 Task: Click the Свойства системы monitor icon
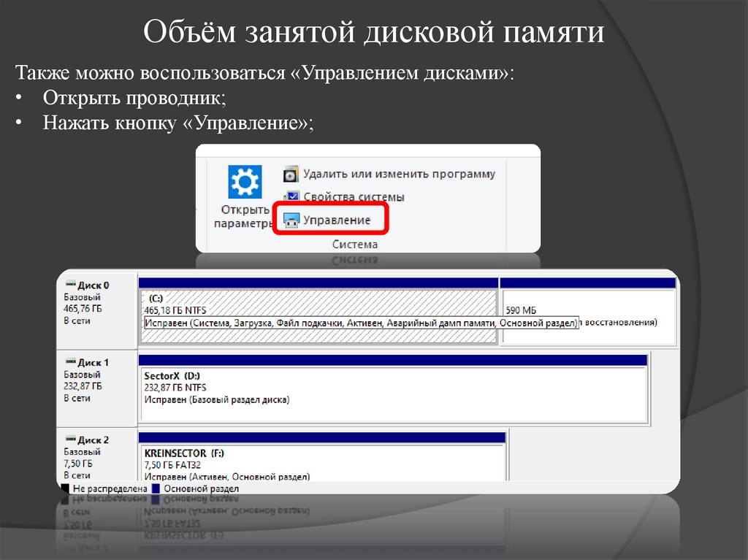pyautogui.click(x=291, y=196)
